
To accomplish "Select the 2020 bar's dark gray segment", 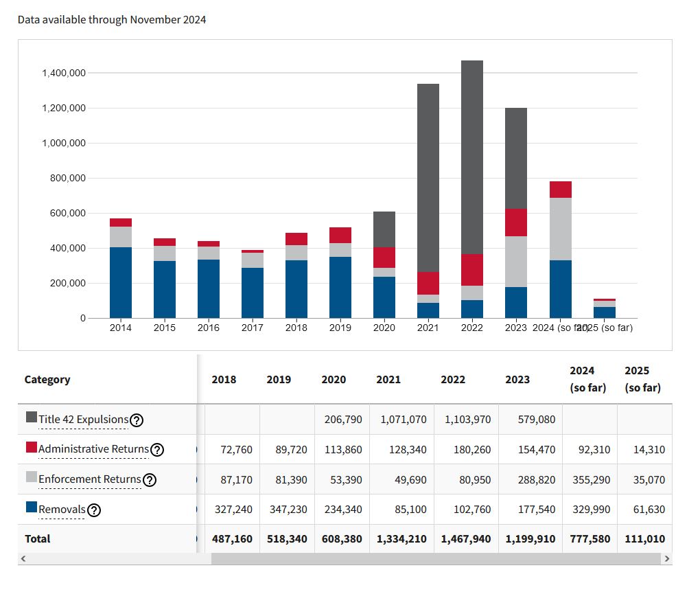I will (384, 229).
